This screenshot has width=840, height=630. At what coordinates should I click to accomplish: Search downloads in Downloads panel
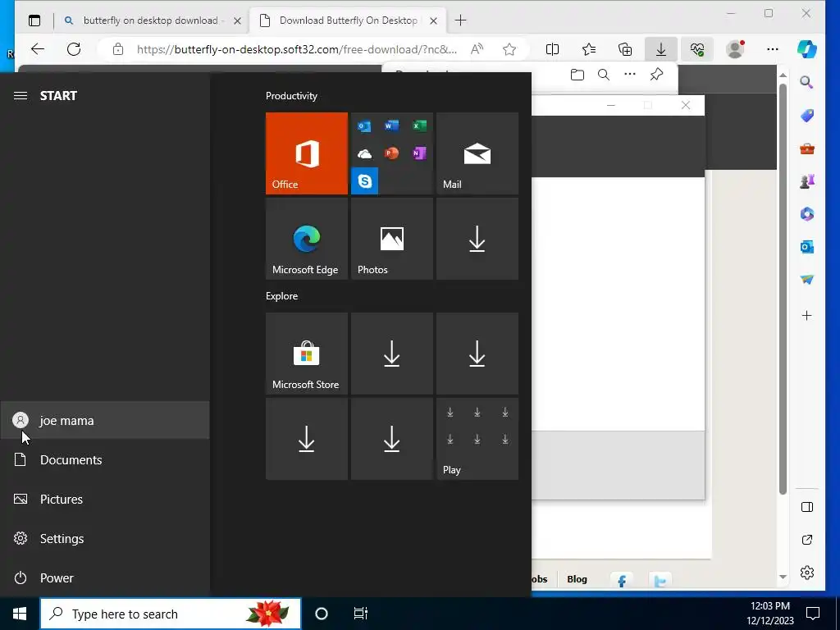pos(604,75)
